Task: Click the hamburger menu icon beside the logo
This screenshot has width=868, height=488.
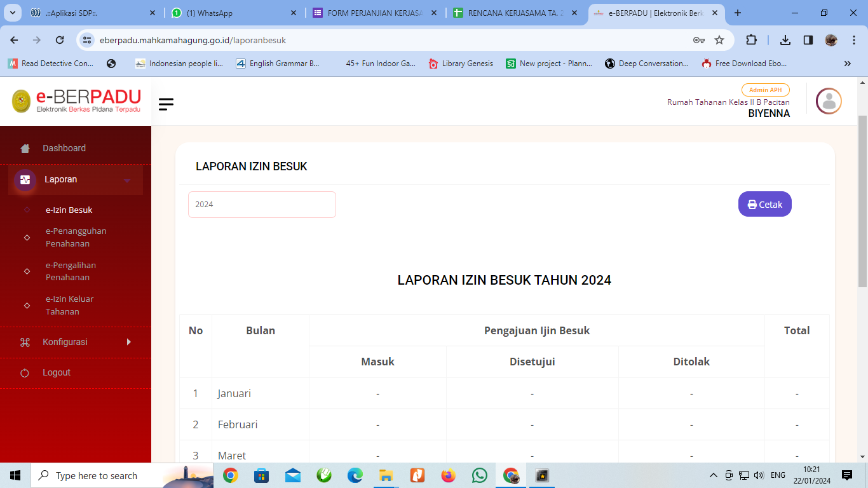Action: 166,104
